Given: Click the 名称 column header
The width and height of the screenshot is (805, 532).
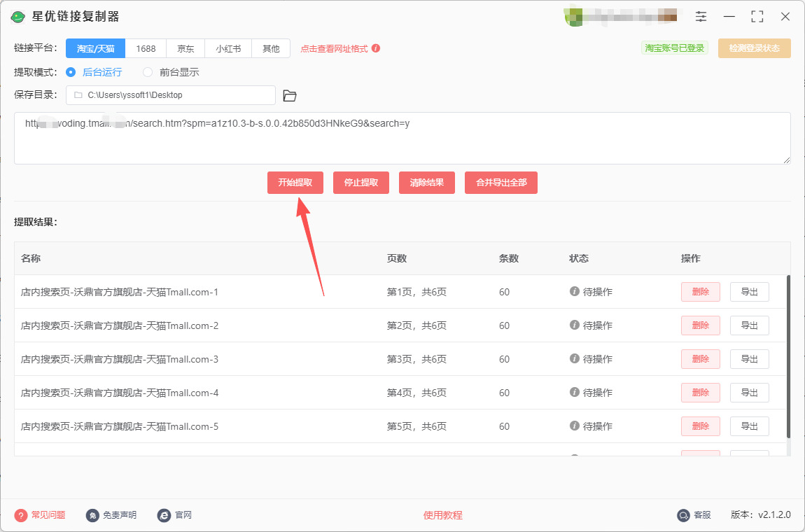Looking at the screenshot, I should click(31, 258).
